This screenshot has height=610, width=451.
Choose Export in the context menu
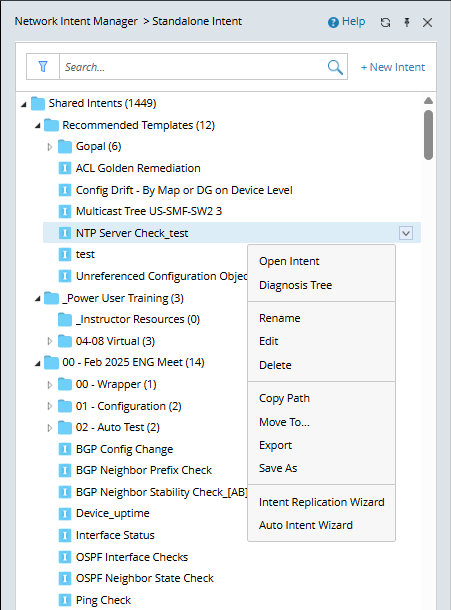click(x=276, y=445)
